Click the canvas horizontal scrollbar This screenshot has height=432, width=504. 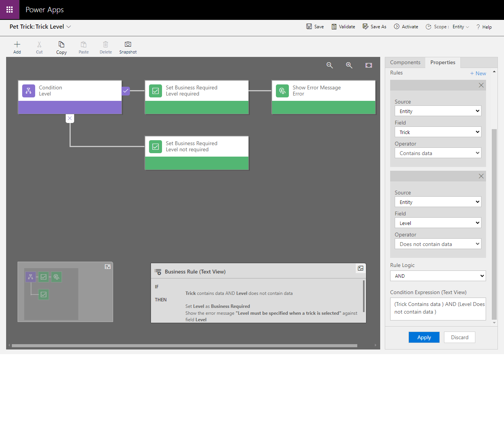point(185,346)
